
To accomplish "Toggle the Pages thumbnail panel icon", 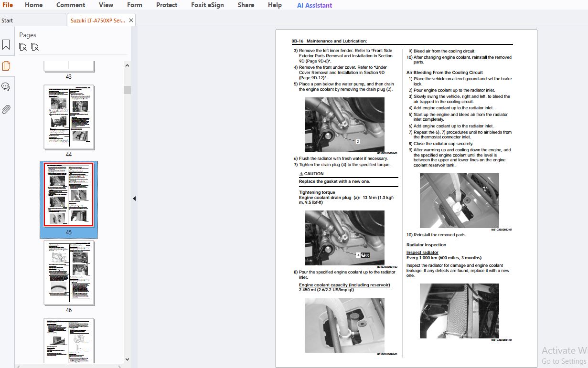I will (x=6, y=66).
